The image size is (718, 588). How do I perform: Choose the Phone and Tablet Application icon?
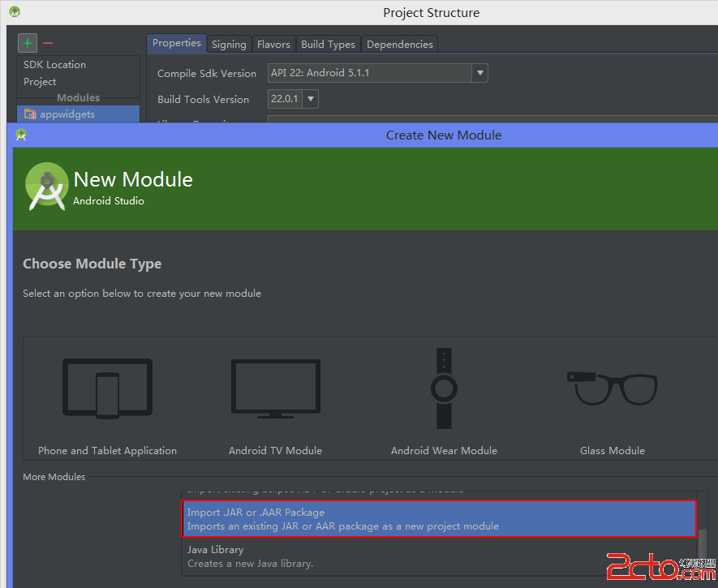click(107, 388)
